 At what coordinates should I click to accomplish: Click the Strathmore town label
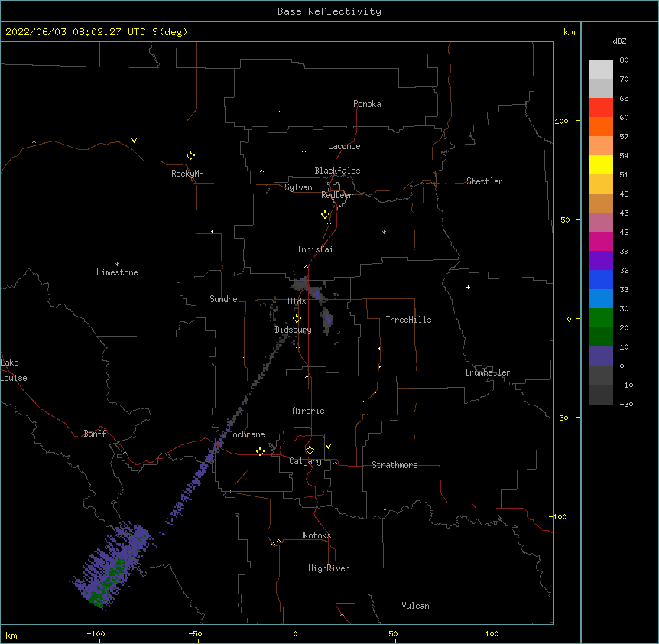[394, 465]
